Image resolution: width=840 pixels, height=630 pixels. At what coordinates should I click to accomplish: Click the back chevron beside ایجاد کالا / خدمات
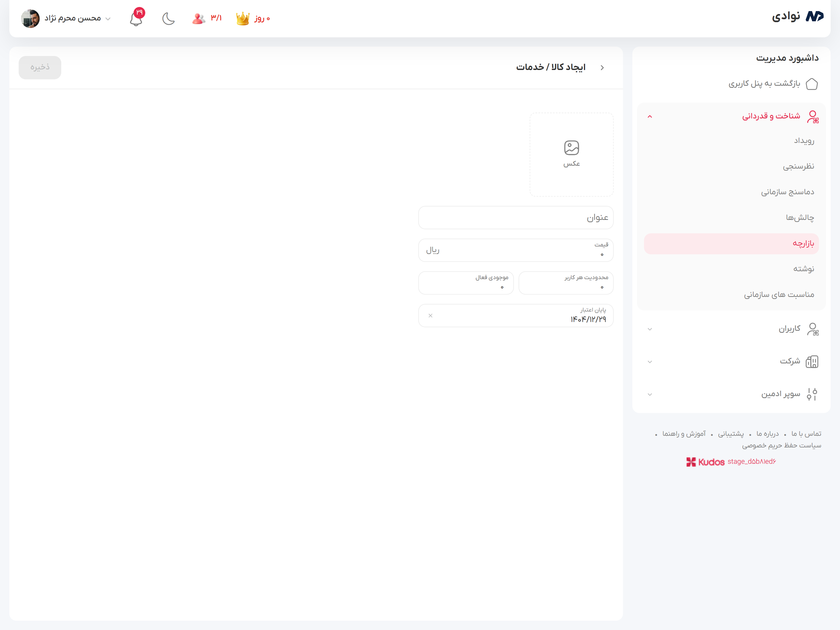tap(602, 68)
